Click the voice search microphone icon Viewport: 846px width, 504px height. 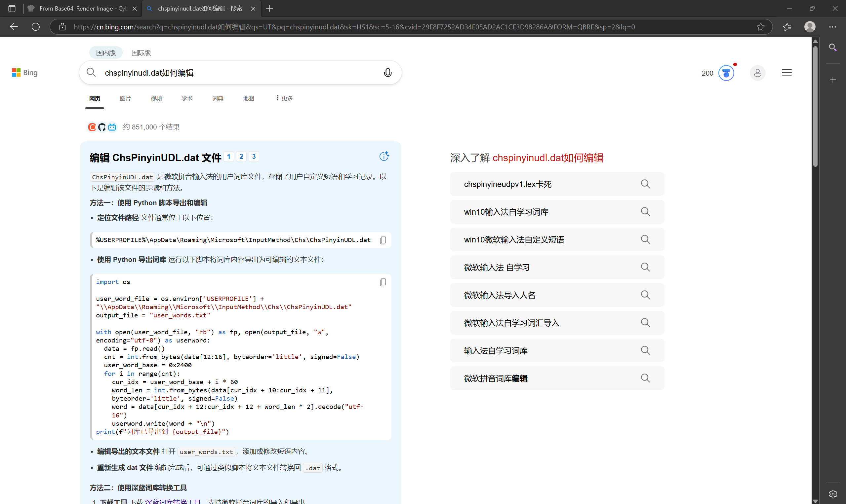(x=387, y=72)
